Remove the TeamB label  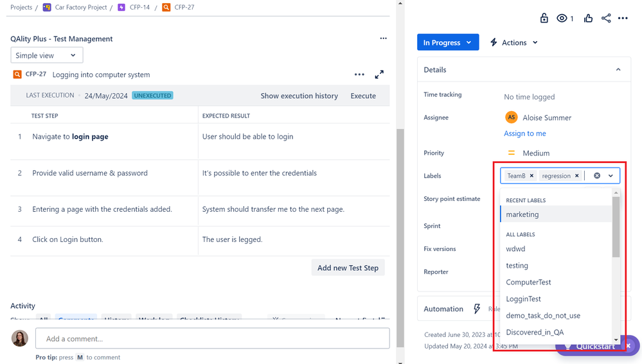(531, 175)
